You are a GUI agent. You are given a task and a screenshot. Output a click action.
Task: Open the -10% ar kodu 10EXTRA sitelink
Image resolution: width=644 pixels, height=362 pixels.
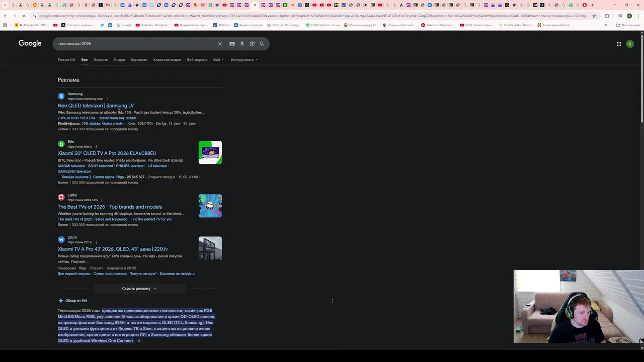pyautogui.click(x=76, y=118)
